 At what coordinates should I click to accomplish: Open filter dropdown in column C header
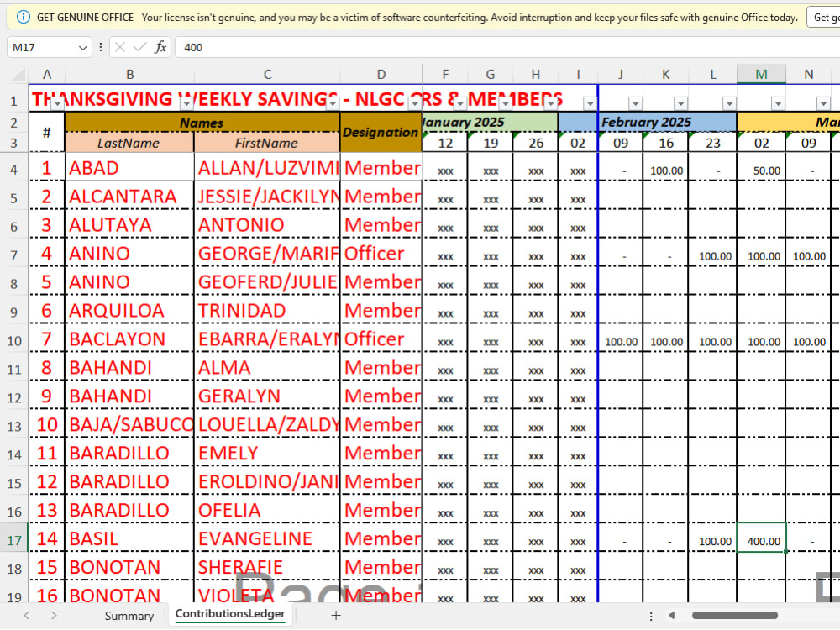[333, 102]
